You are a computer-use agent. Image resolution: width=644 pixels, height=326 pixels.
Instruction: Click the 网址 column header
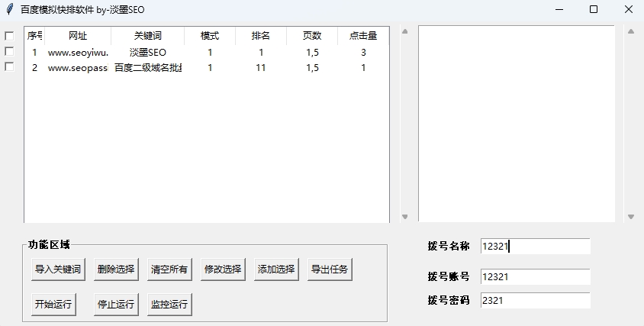click(x=78, y=36)
